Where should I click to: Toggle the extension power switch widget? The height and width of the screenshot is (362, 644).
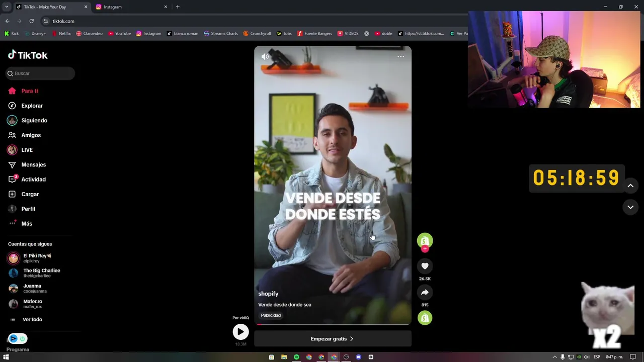(18, 339)
